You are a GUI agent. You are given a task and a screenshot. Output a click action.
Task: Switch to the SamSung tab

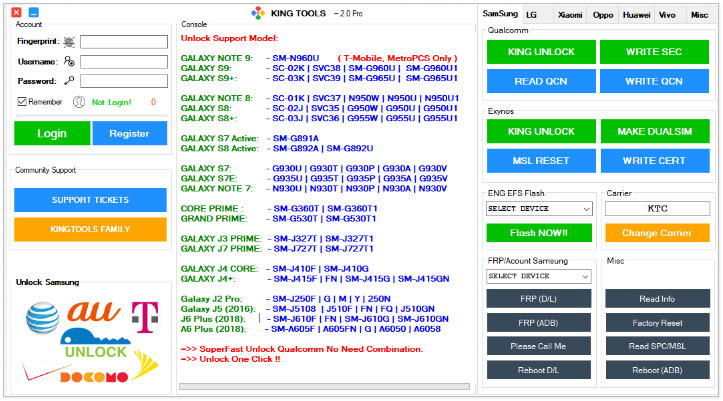500,14
